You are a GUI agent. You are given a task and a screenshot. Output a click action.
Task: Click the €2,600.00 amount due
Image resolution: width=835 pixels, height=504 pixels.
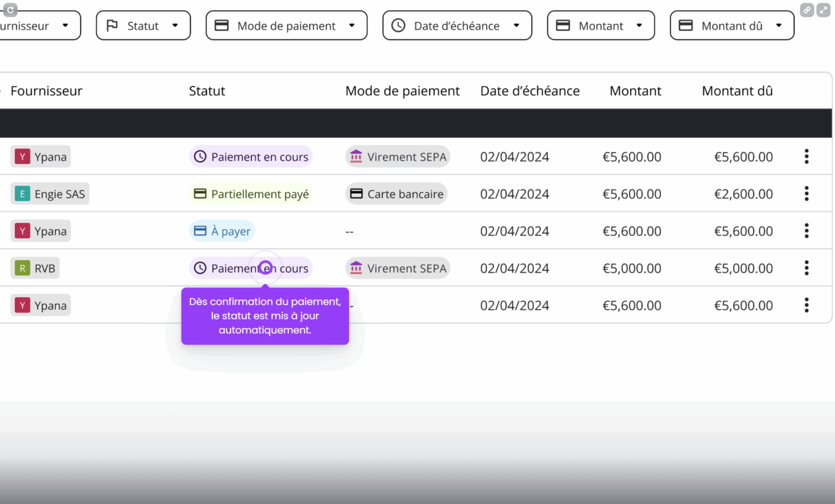[x=743, y=194]
